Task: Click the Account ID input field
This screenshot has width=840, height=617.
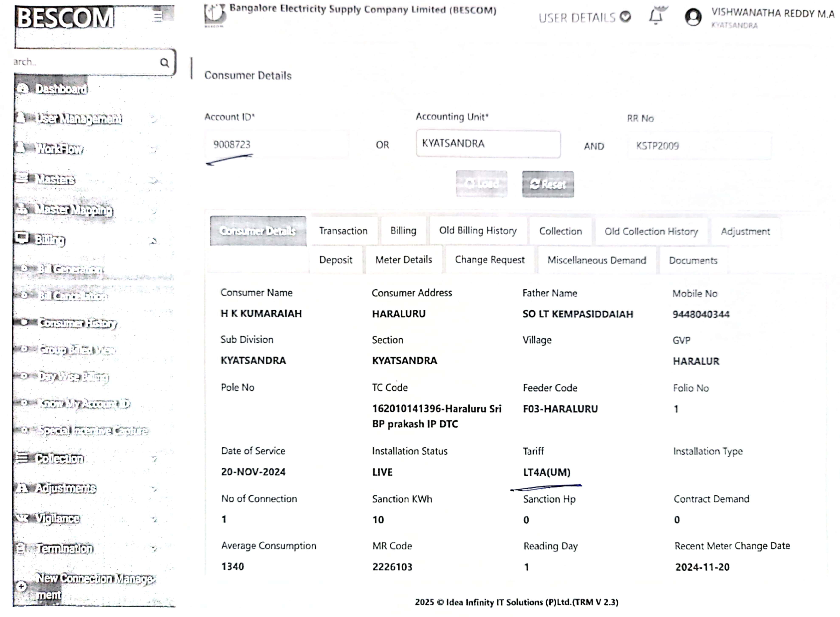Action: [x=276, y=144]
